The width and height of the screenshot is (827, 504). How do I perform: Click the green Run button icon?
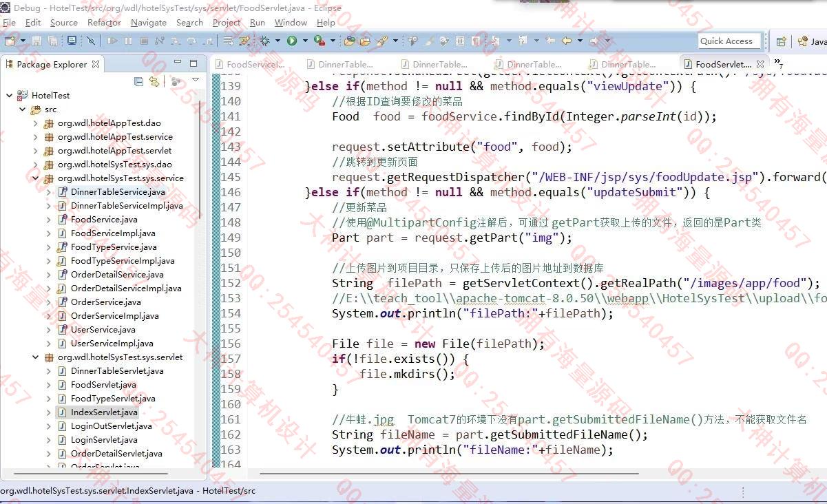292,41
